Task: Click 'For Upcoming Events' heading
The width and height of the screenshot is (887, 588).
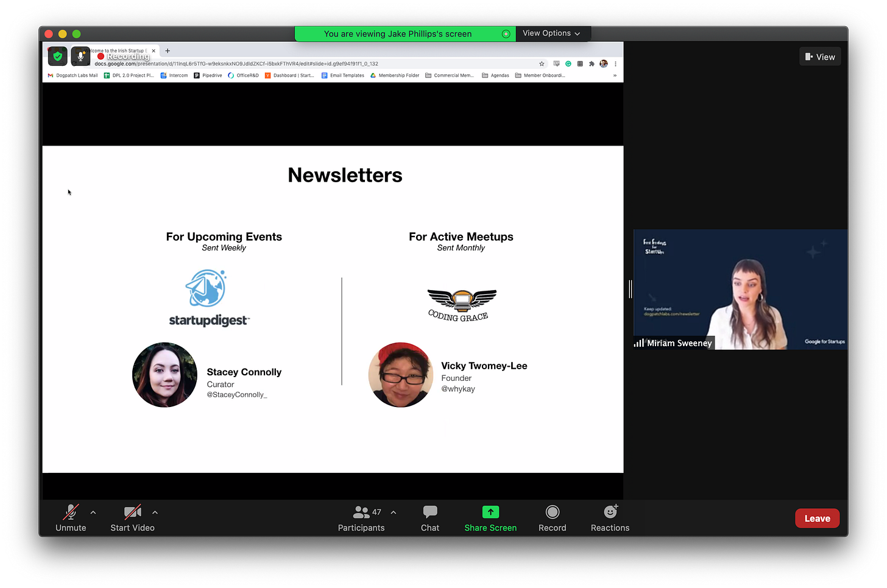Action: (224, 236)
